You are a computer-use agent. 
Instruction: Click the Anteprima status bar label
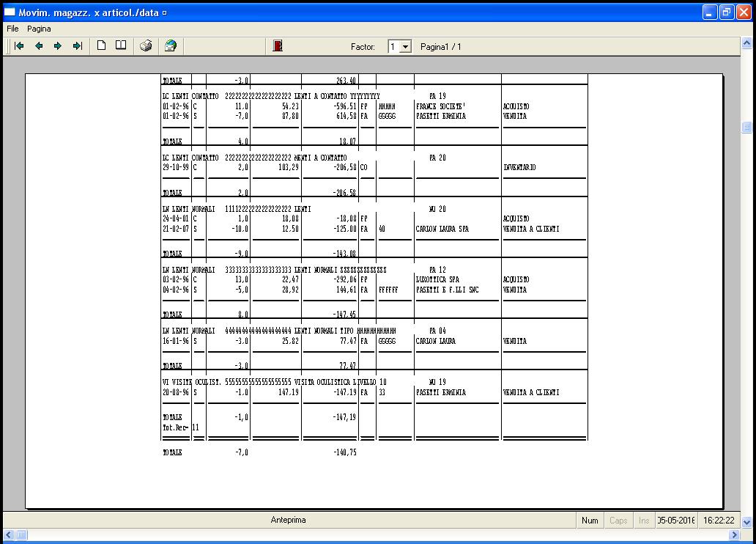288,521
